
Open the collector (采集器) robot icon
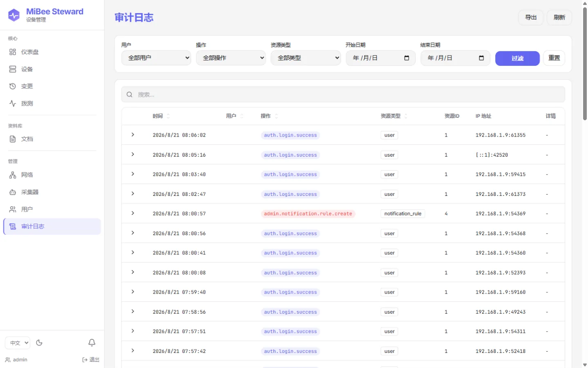pos(13,192)
